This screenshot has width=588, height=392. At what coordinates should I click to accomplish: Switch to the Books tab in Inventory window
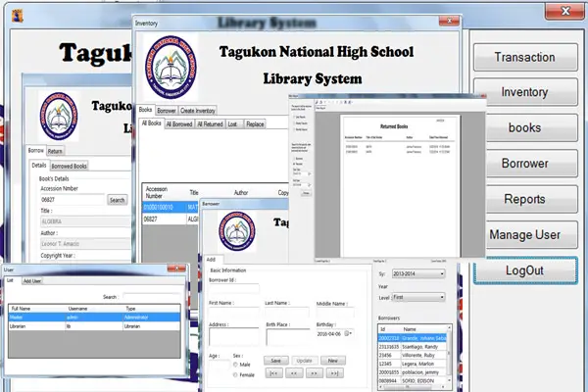145,110
